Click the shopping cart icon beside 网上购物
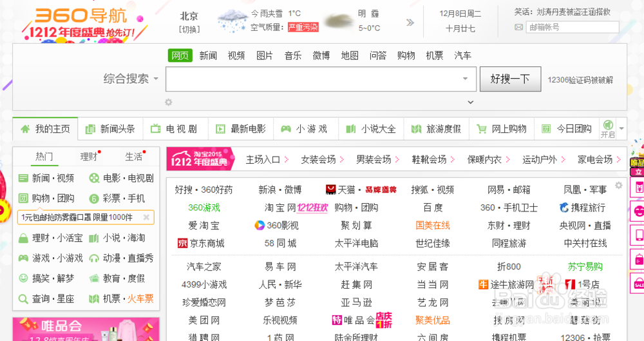This screenshot has height=341, width=644. (x=481, y=129)
